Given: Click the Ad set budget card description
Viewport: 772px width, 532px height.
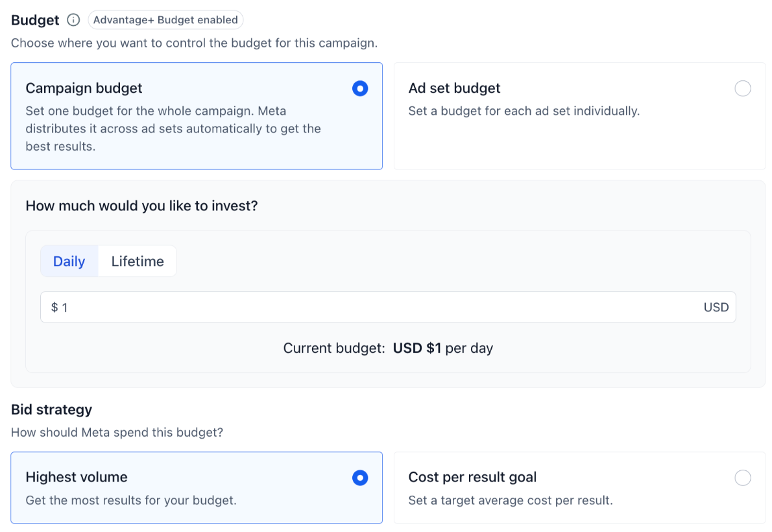Looking at the screenshot, I should (524, 111).
